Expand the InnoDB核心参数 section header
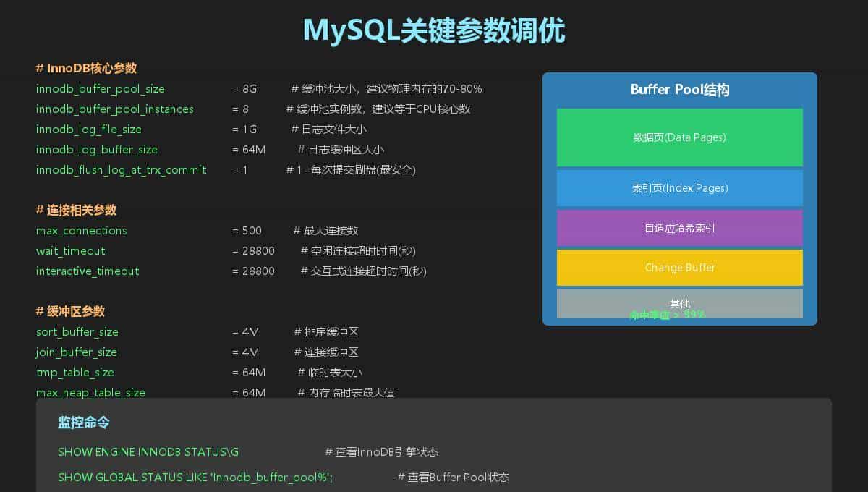The image size is (868, 492). pos(77,67)
